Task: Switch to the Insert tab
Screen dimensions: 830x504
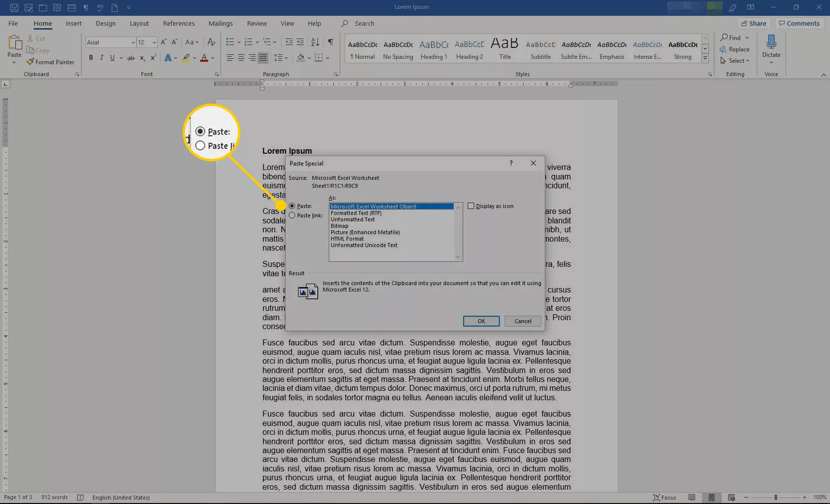Action: pyautogui.click(x=73, y=23)
